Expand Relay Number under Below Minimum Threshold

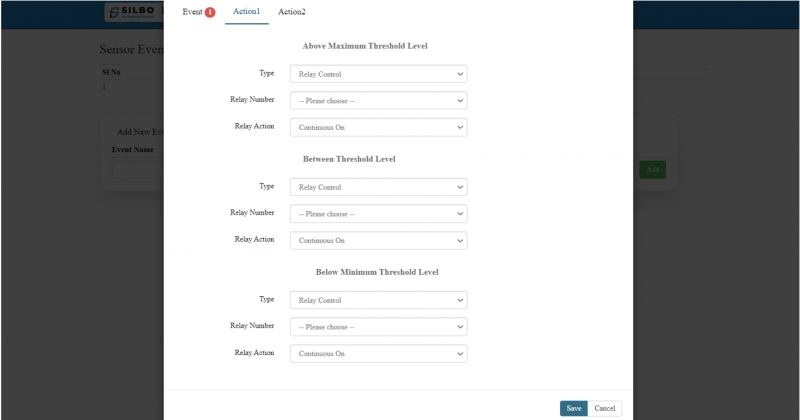pos(378,327)
